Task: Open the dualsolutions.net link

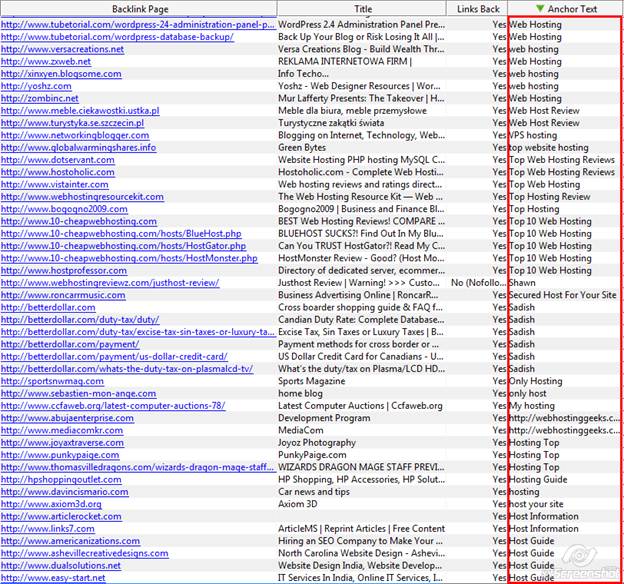Action: pyautogui.click(x=60, y=566)
